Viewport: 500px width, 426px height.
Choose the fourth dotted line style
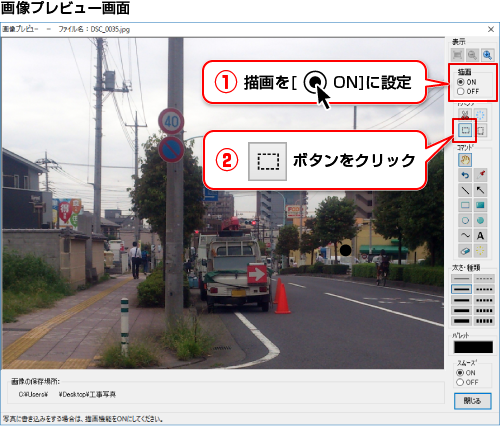(484, 311)
